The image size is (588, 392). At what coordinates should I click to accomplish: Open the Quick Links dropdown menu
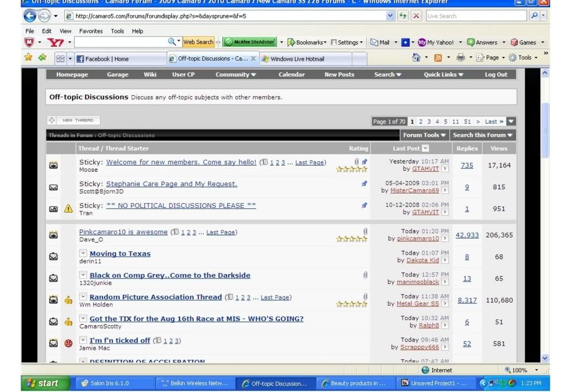coord(444,75)
